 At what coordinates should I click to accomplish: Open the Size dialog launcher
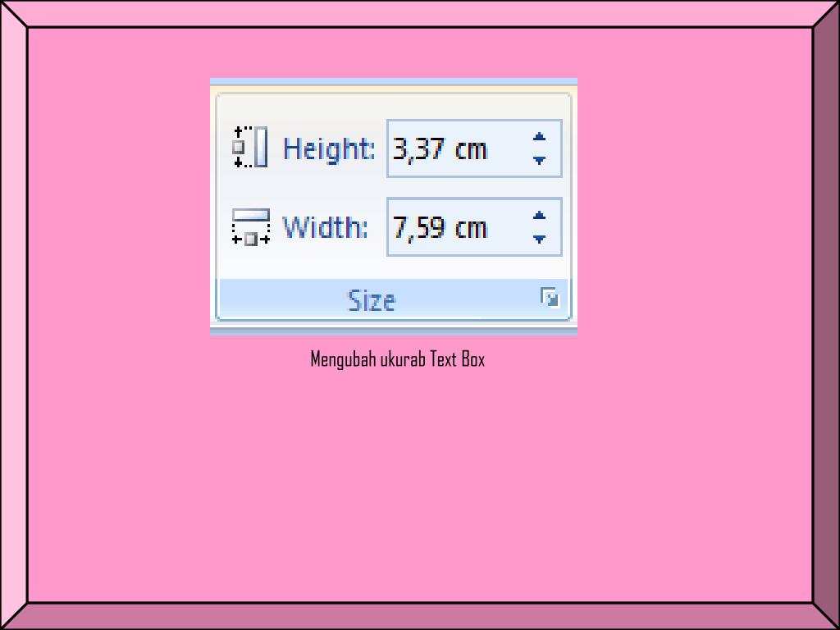click(x=550, y=297)
